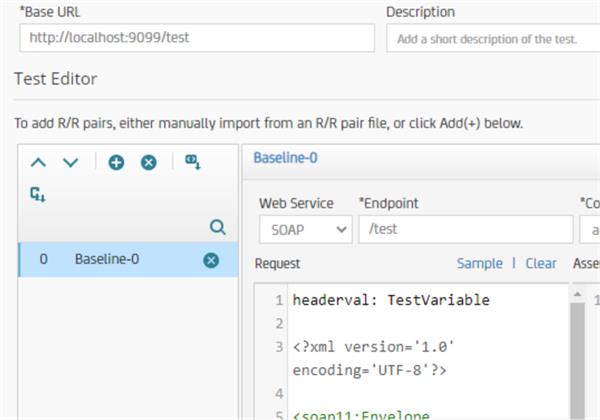Delete R/R pair using toolbar X icon
This screenshot has height=420, width=600.
(148, 163)
